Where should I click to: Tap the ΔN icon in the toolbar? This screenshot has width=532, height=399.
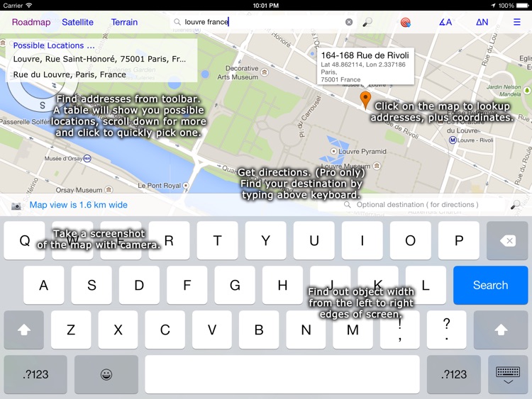[482, 23]
